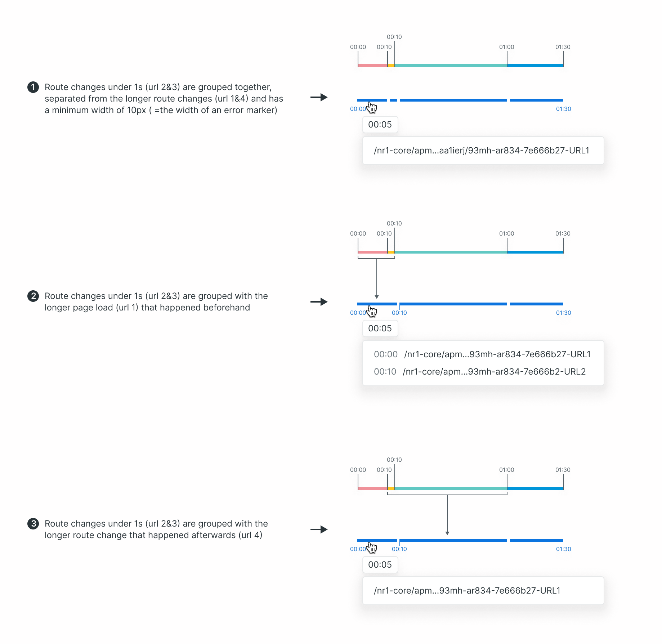
Task: Click the right arrow beside description 3
Action: (319, 529)
